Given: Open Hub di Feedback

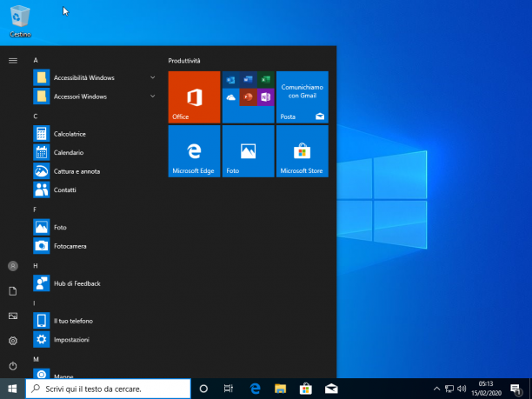Looking at the screenshot, I should coord(94,283).
